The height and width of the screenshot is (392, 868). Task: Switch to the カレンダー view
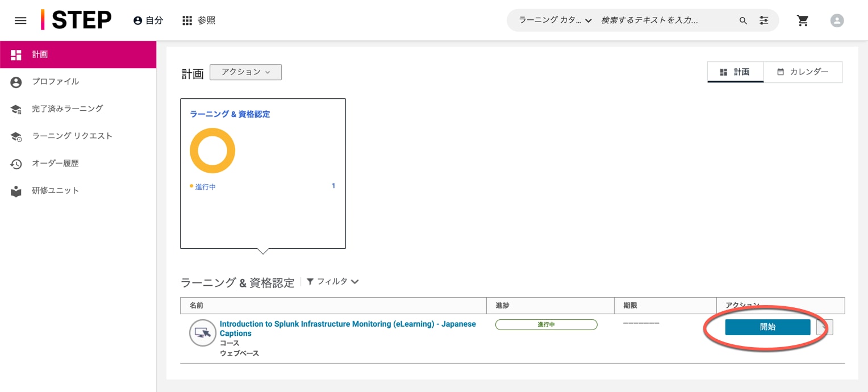[803, 72]
